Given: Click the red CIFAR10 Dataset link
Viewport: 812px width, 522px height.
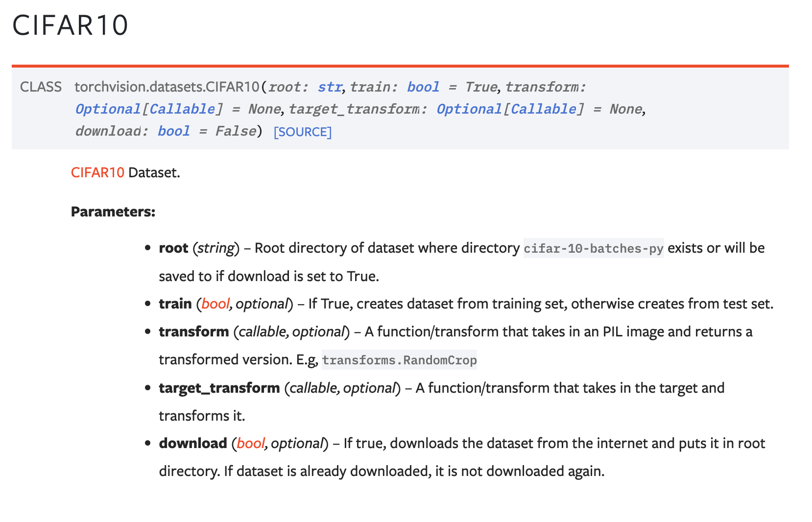Looking at the screenshot, I should click(97, 172).
